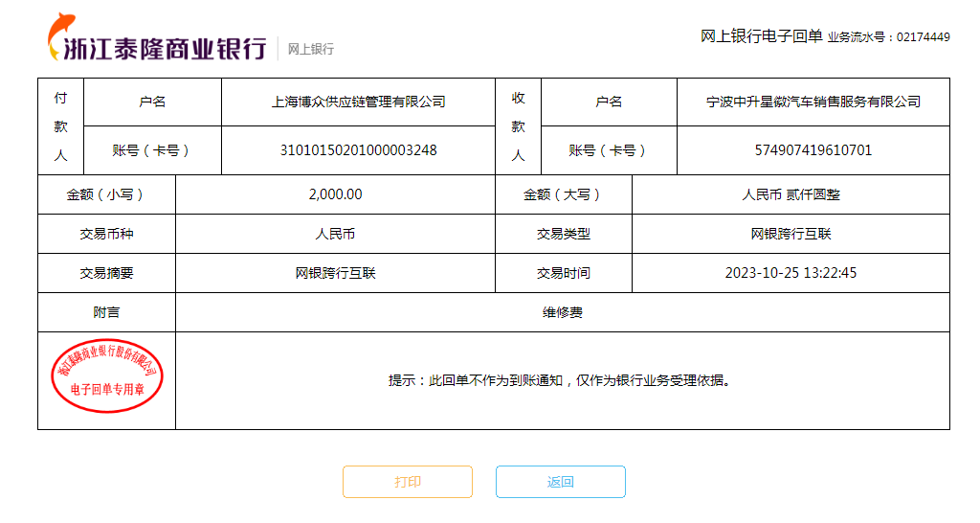Select the payer name 上海博众供应链管理有限公司
The width and height of the screenshot is (980, 523).
359,102
